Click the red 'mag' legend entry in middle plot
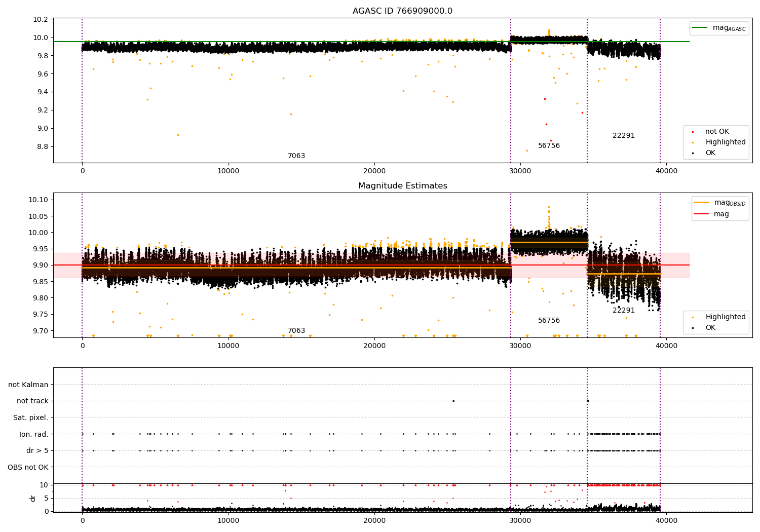The image size is (760, 532). pos(712,214)
